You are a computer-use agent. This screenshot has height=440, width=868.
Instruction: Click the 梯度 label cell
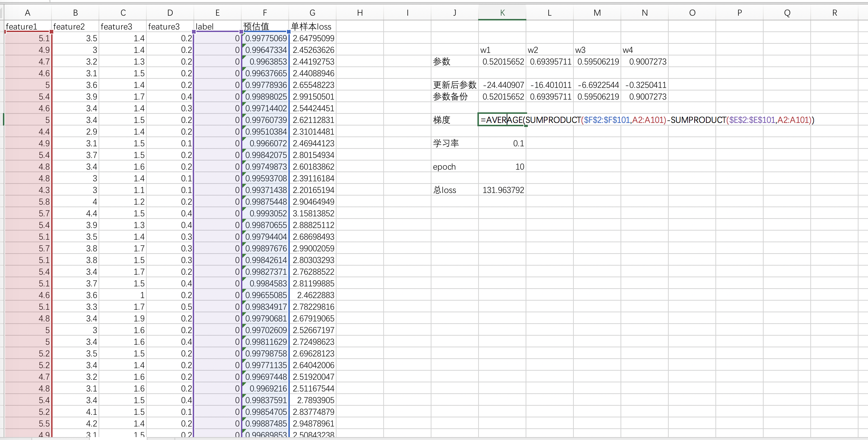[x=455, y=120]
